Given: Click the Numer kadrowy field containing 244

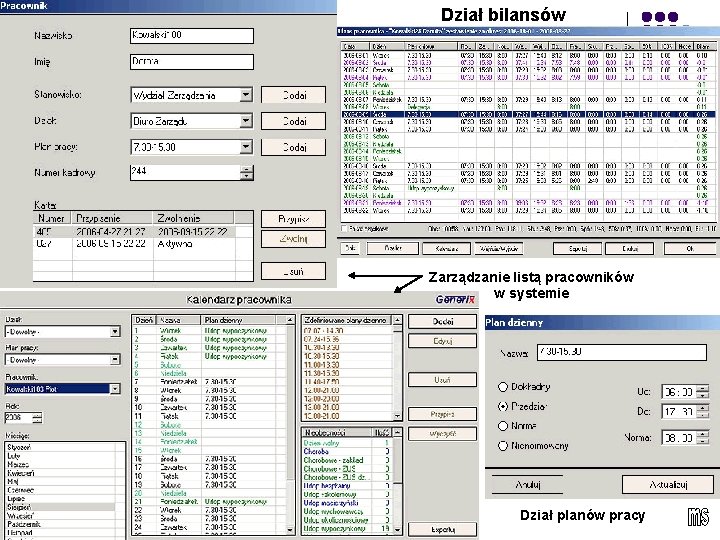Looking at the screenshot, I should pos(185,172).
